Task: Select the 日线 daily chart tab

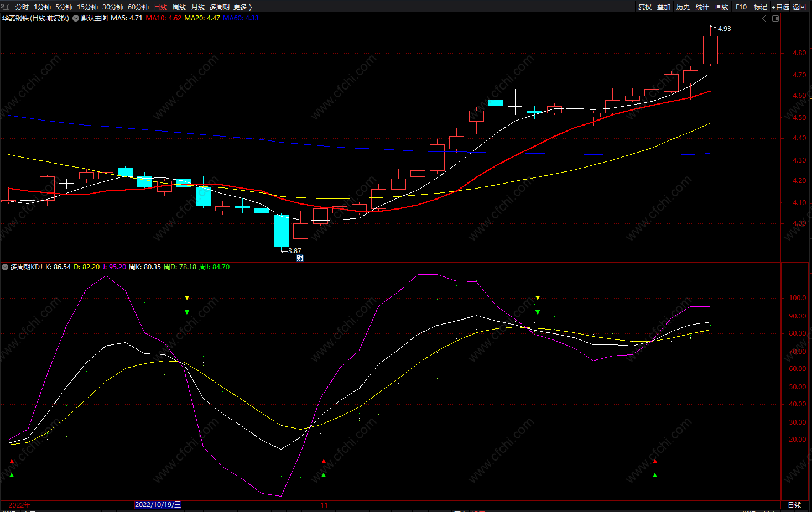Action: tap(160, 7)
